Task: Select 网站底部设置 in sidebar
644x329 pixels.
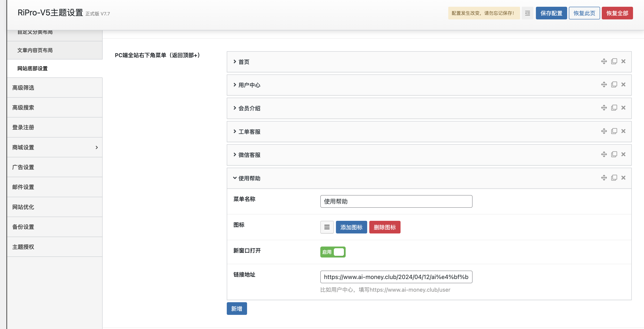Action: [x=55, y=68]
